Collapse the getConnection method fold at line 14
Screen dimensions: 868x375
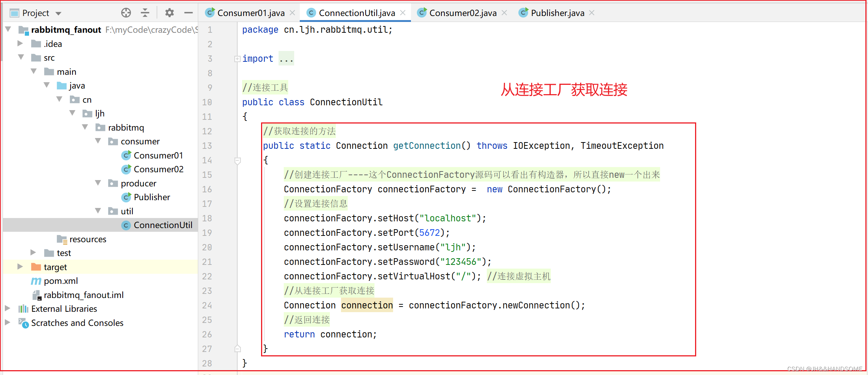(x=238, y=161)
